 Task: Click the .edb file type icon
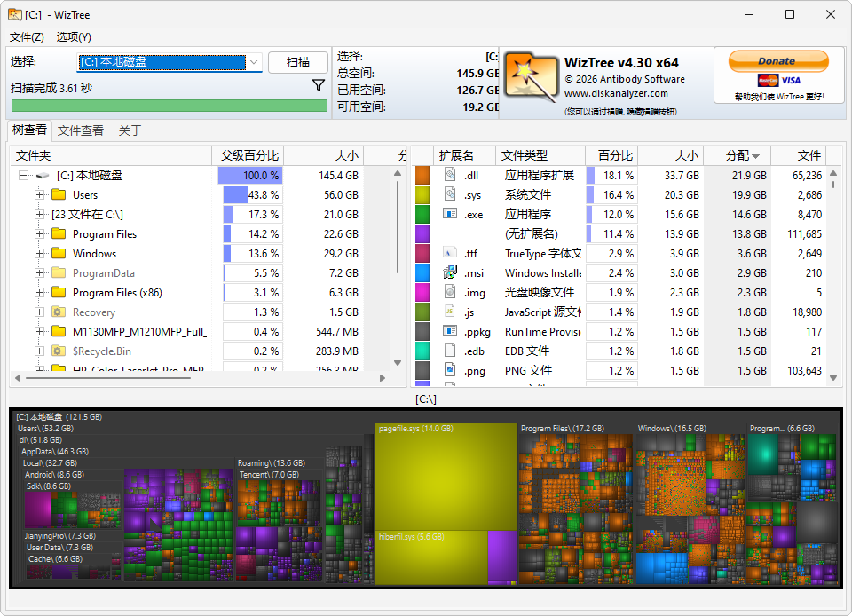(450, 351)
